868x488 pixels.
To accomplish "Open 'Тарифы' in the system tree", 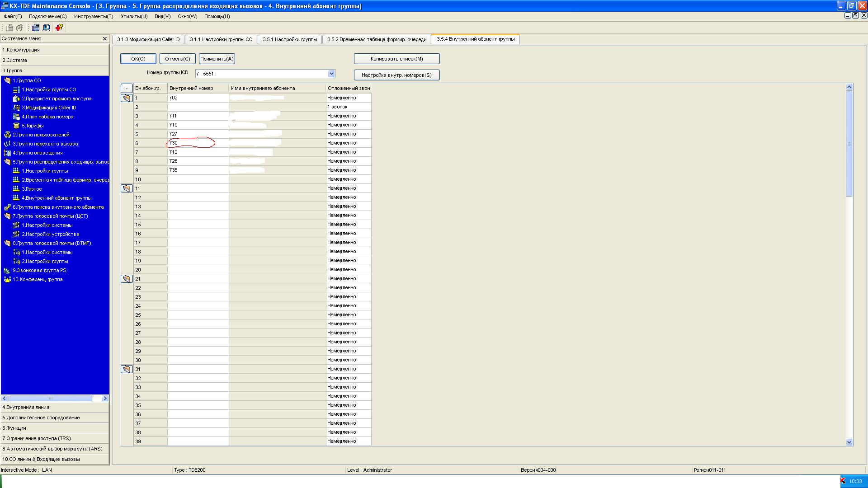I will [33, 126].
